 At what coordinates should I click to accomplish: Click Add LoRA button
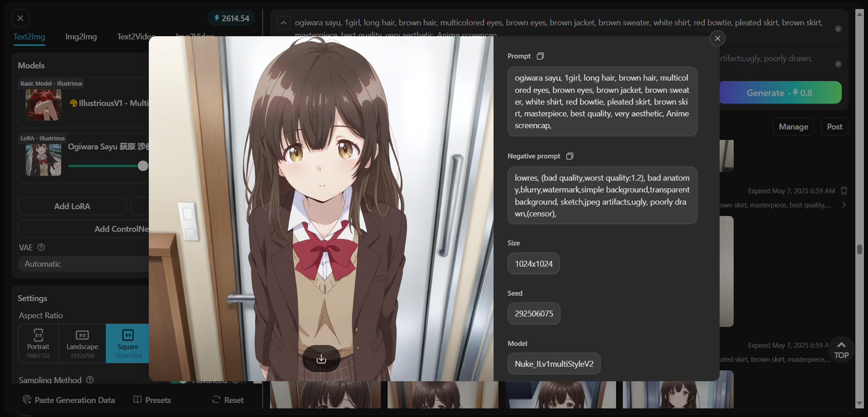(x=72, y=206)
